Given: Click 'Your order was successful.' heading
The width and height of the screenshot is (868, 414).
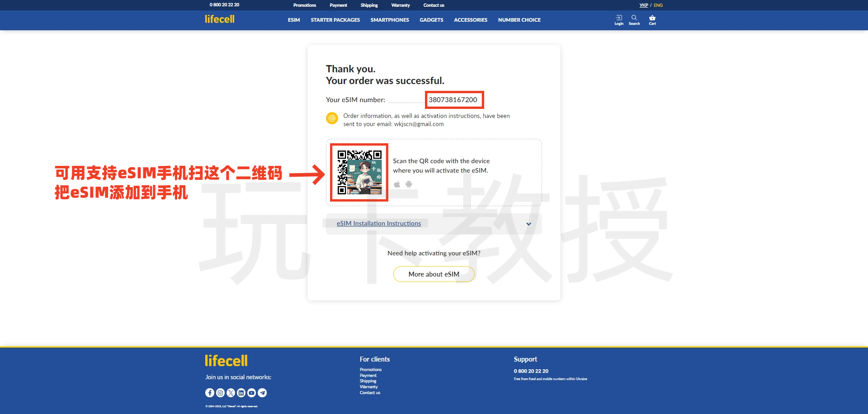Looking at the screenshot, I should 385,80.
